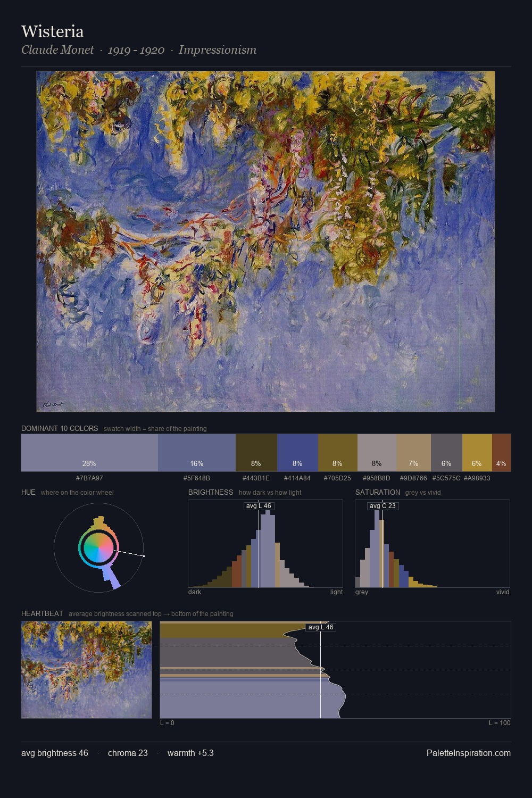Click the 'HUE' section heading
This screenshot has height=798, width=532.
28,492
